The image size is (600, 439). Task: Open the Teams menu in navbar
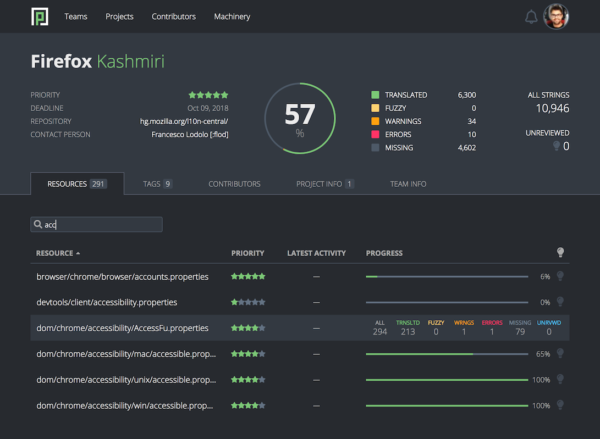point(75,17)
